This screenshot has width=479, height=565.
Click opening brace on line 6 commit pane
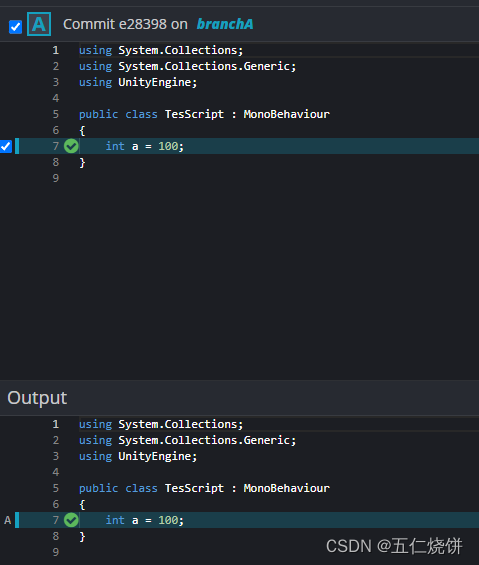(x=82, y=130)
